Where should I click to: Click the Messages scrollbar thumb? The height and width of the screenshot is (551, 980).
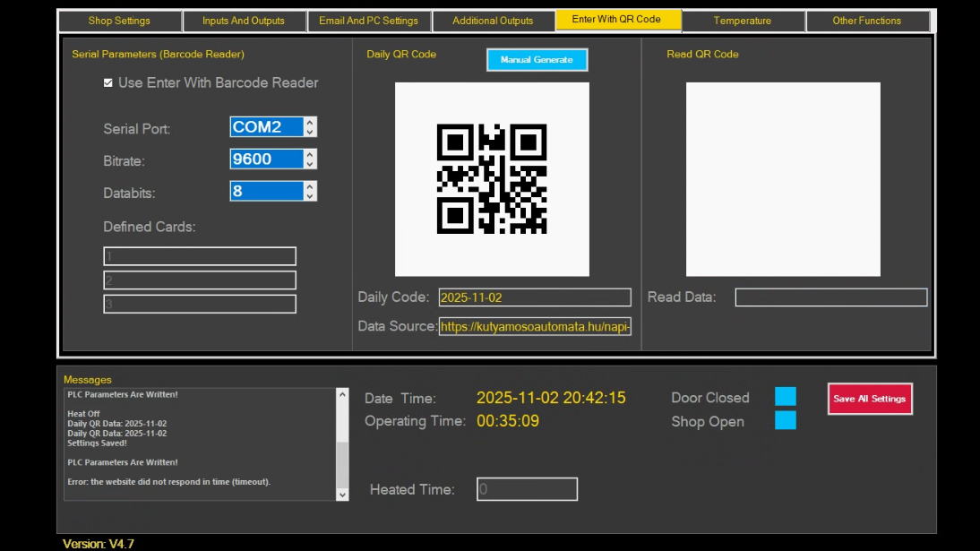342,465
